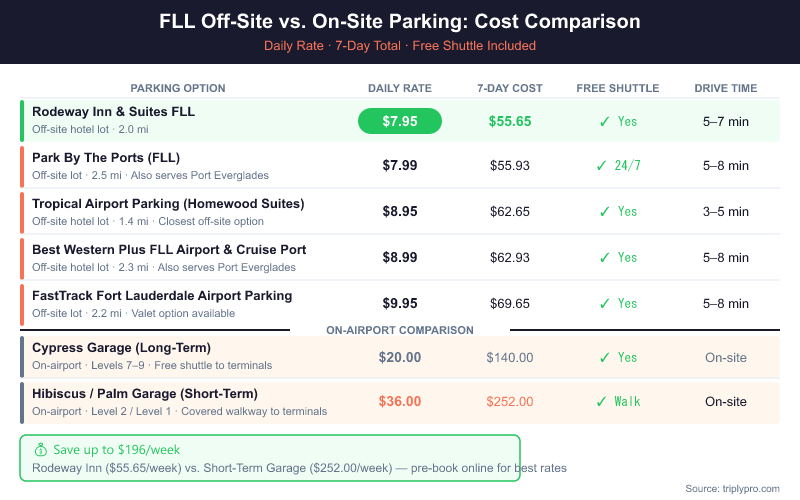Click the Park By The Ports 24/7 checkmark
This screenshot has height=500, width=800.
click(601, 165)
